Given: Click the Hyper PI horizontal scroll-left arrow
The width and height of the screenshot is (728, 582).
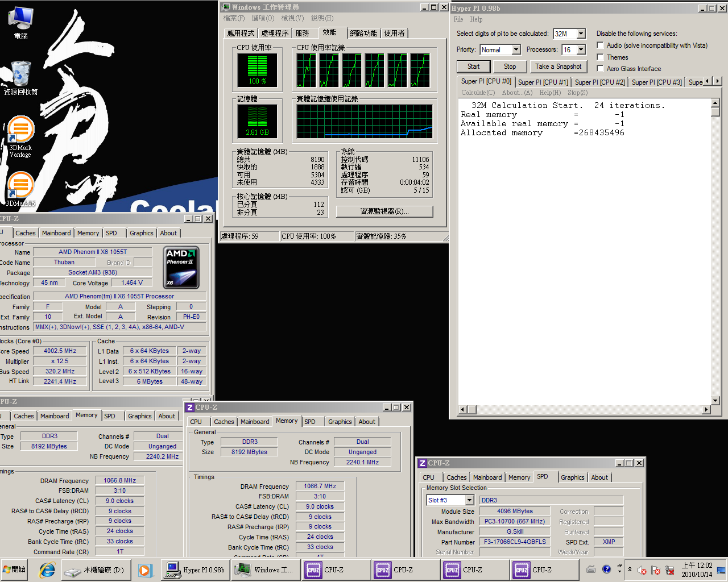Looking at the screenshot, I should point(463,409).
